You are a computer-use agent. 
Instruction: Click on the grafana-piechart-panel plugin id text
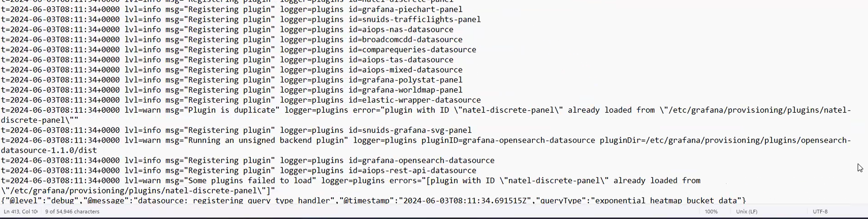pyautogui.click(x=412, y=10)
